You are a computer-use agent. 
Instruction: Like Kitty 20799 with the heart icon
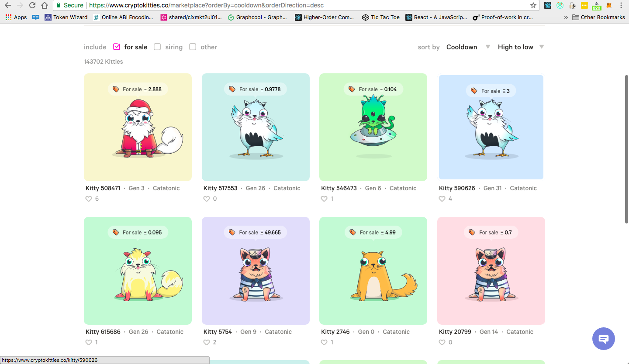point(442,342)
